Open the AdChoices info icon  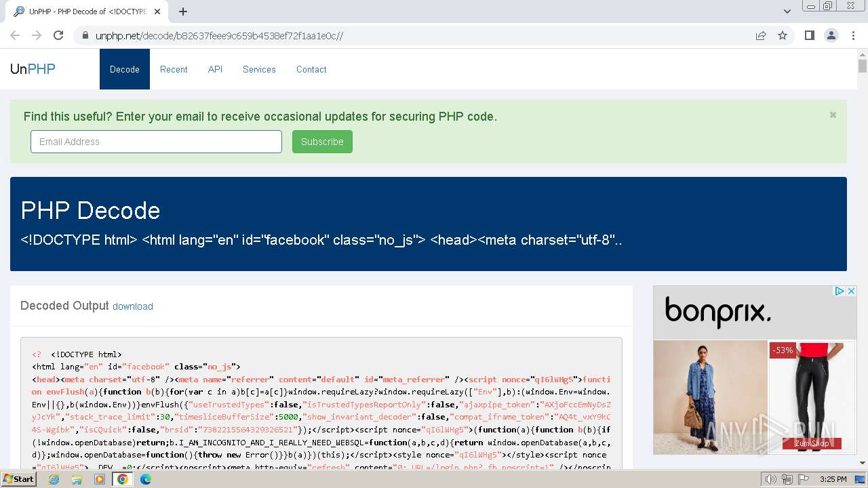840,291
